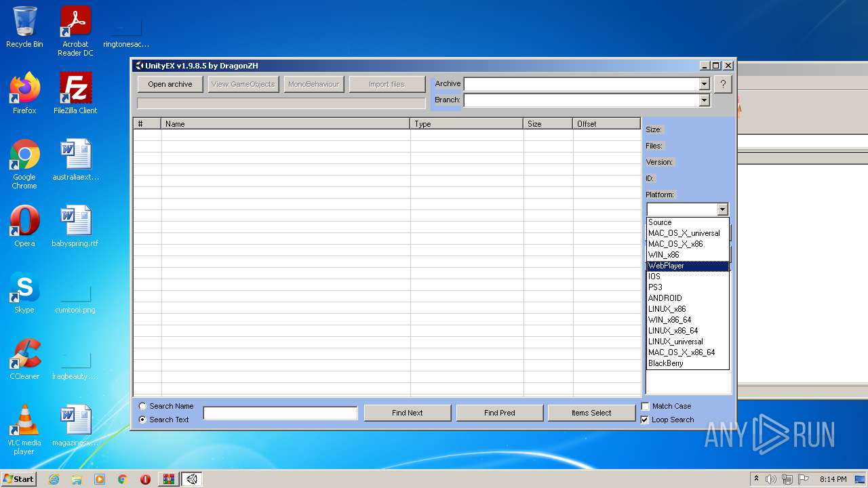This screenshot has height=488, width=868.
Task: Choose WIN_x86_64 platform option
Action: click(x=688, y=320)
